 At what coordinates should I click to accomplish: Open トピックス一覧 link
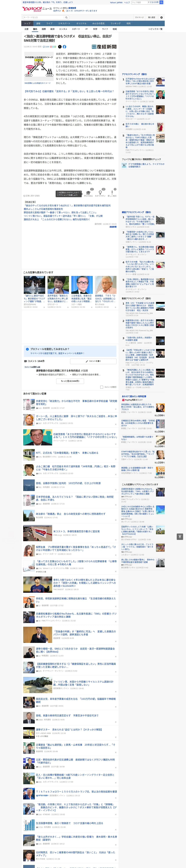(155, 29)
